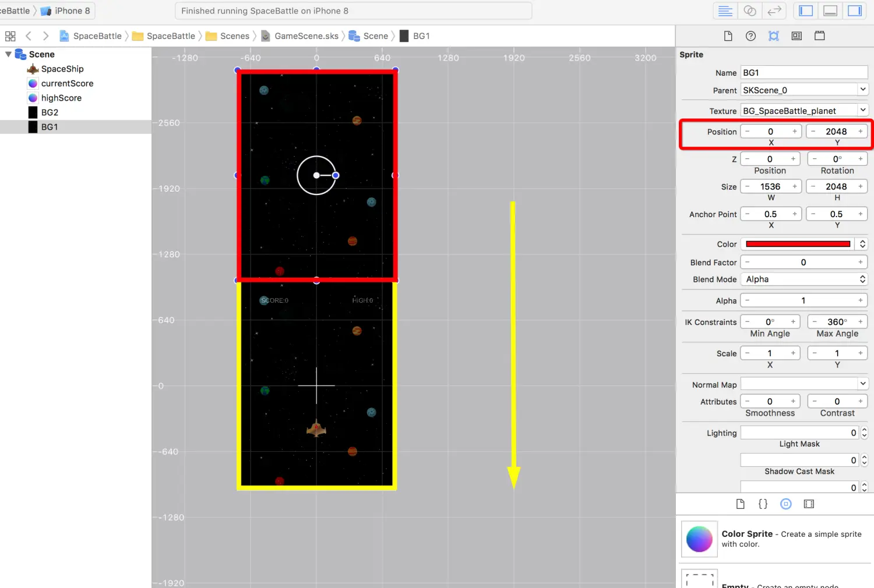Open the Normal Map dropdown
The width and height of the screenshot is (874, 588).
coord(804,384)
